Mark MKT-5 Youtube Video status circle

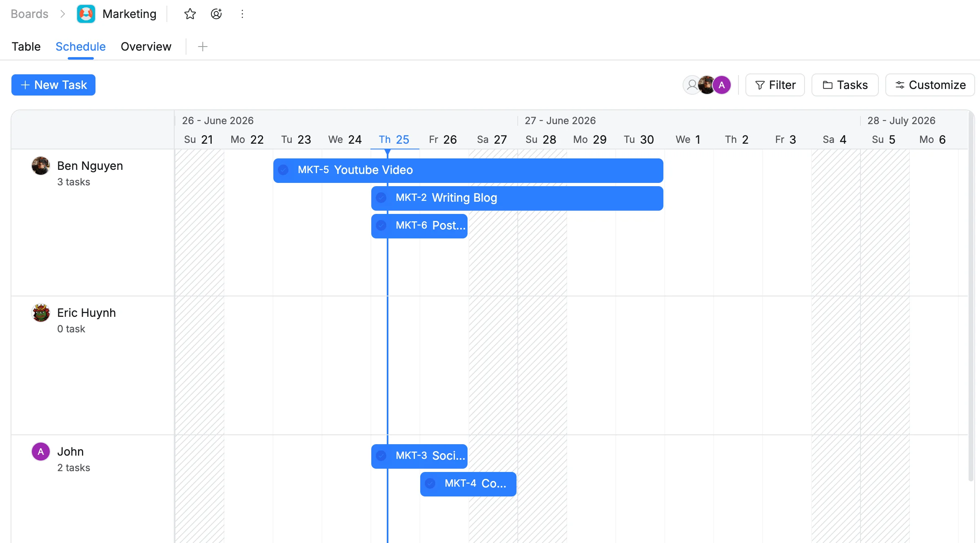pos(284,170)
